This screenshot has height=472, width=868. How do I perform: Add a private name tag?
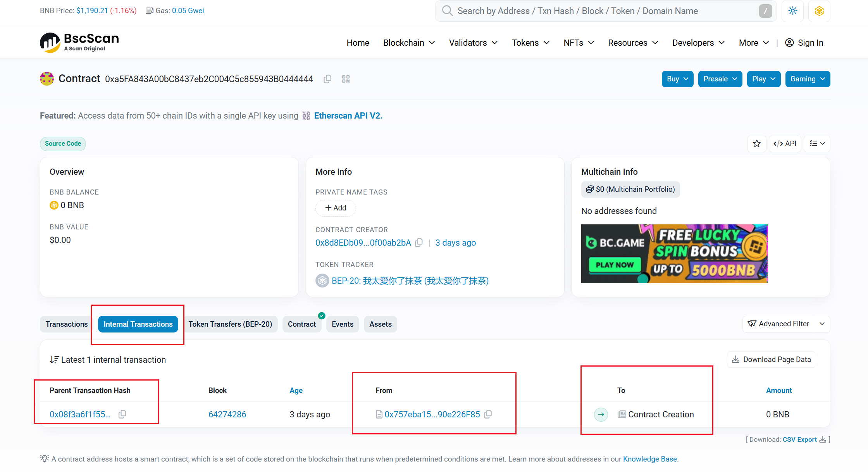(336, 208)
